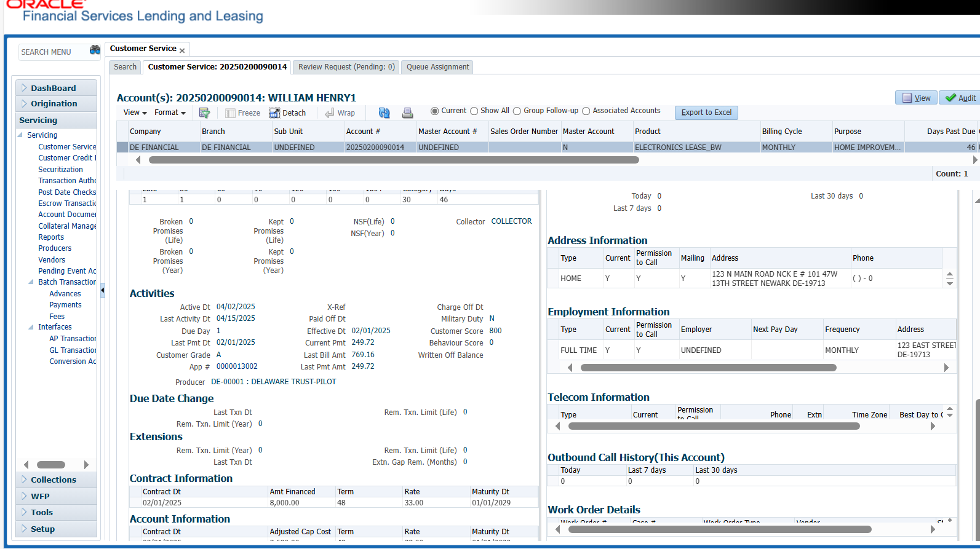This screenshot has height=549, width=980.
Task: Open the Format dropdown menu
Action: pyautogui.click(x=170, y=113)
